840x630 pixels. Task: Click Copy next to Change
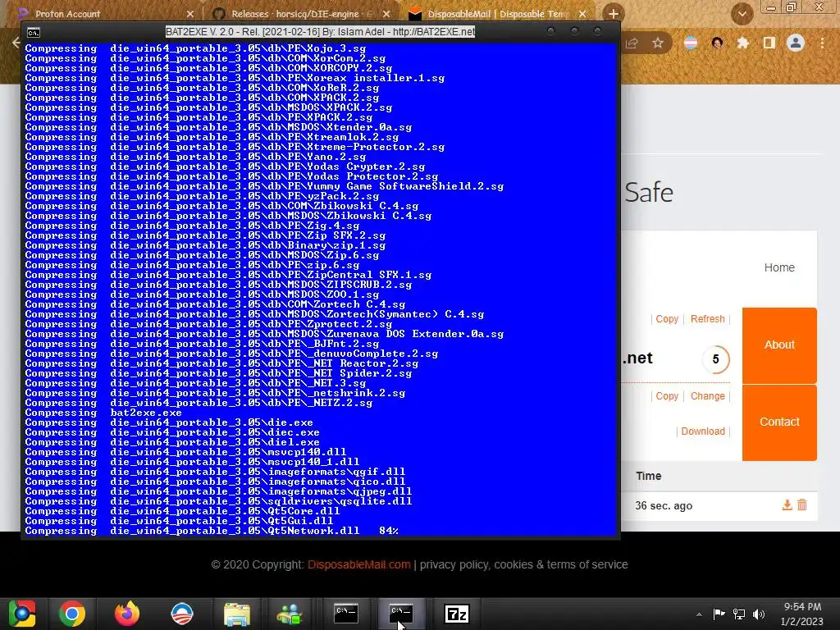(667, 396)
